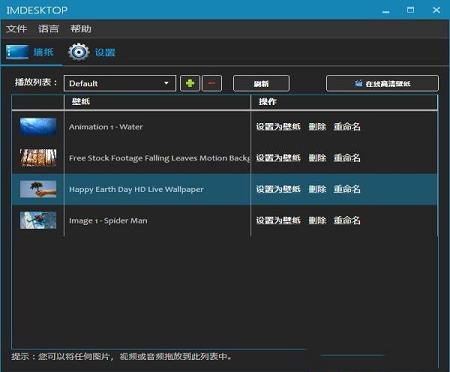Maximize the IMDESKTOP window
This screenshot has height=372, width=450.
(411, 10)
